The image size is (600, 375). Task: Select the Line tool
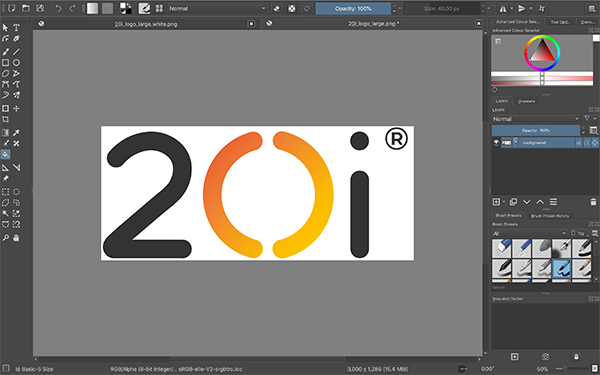(16, 52)
